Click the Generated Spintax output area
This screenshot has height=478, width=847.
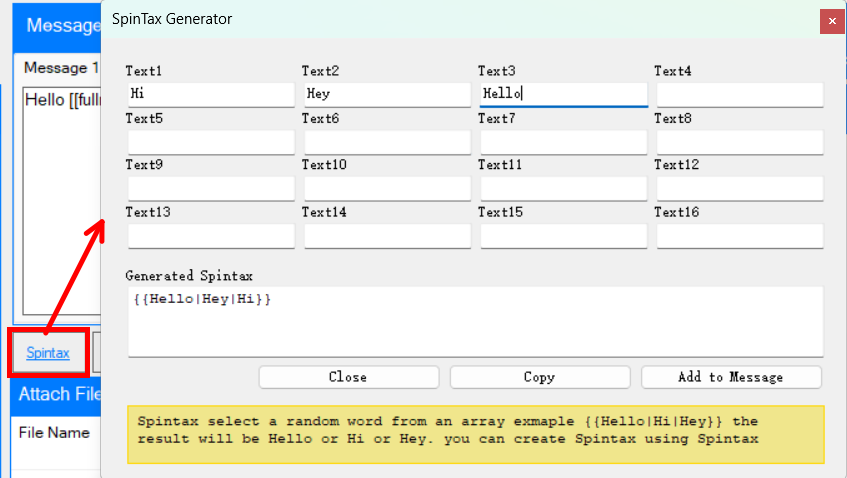pos(475,321)
